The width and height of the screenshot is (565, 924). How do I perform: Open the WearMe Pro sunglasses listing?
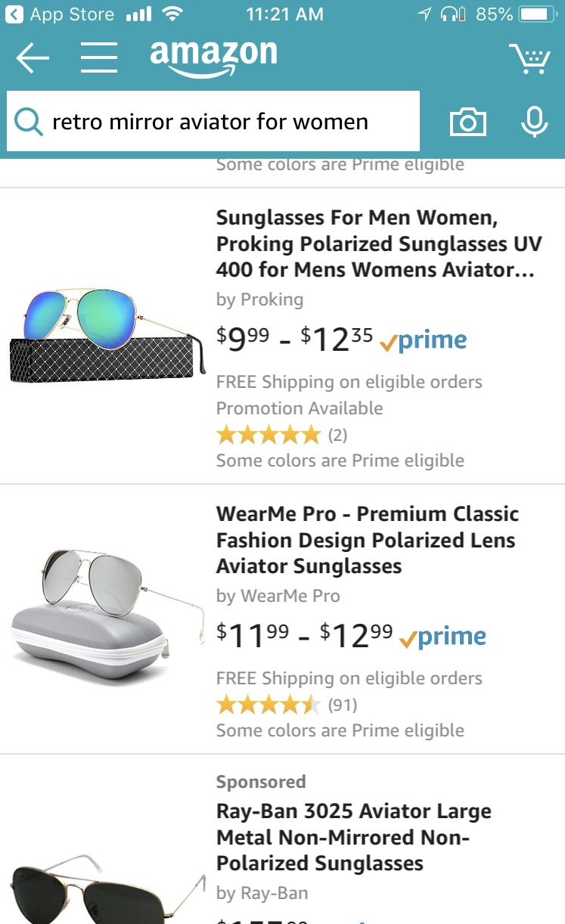[x=367, y=540]
